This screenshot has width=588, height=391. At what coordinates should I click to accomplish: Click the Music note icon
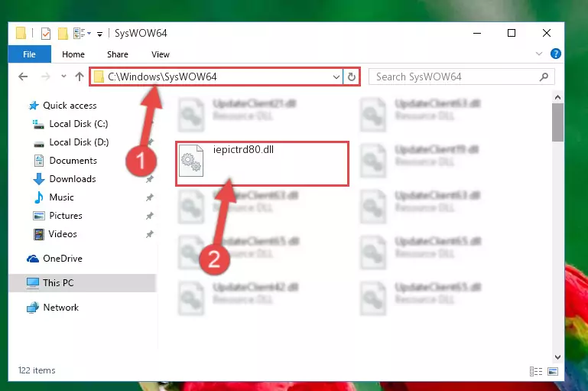click(x=39, y=197)
